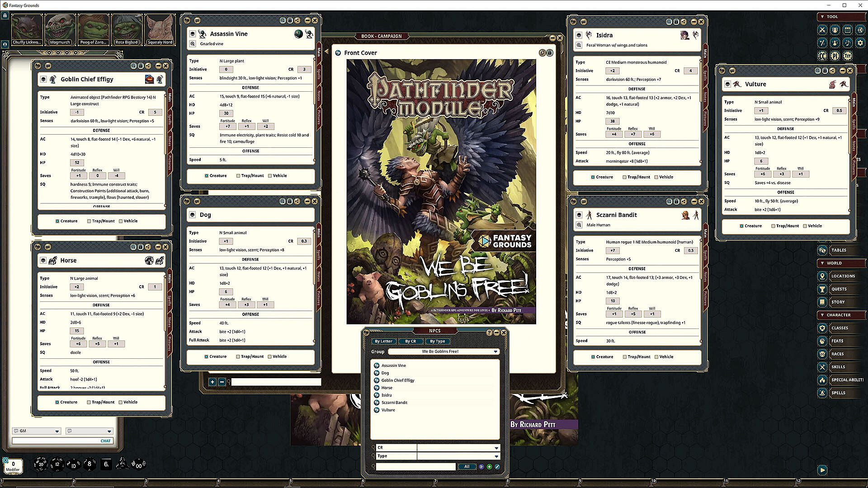The image size is (868, 488).
Task: Click the All button in NPCs window
Action: point(467,467)
